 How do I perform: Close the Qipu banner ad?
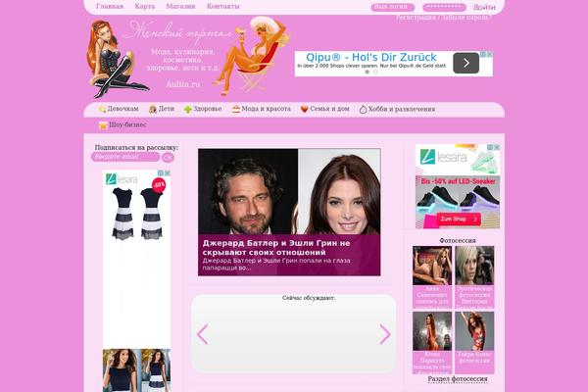pos(490,55)
